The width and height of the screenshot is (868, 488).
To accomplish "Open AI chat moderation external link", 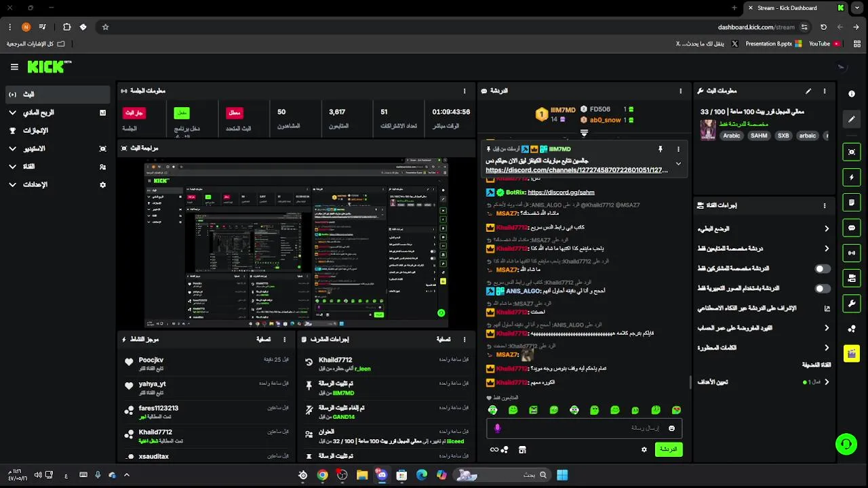I will [827, 308].
